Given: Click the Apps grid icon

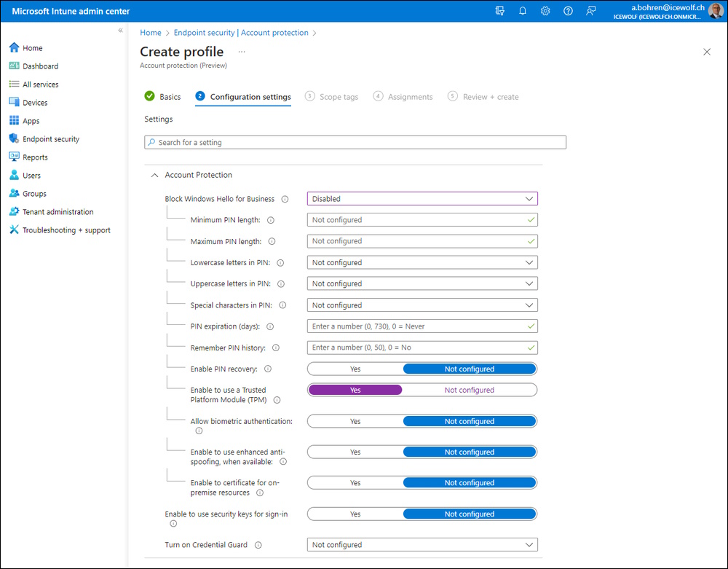Looking at the screenshot, I should click(15, 121).
